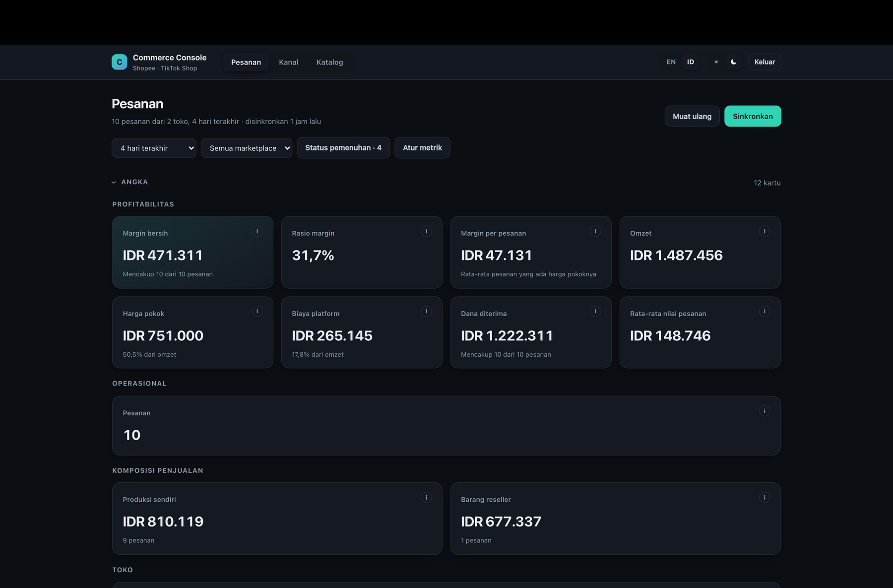Switch to dark theme moon icon

click(x=733, y=62)
